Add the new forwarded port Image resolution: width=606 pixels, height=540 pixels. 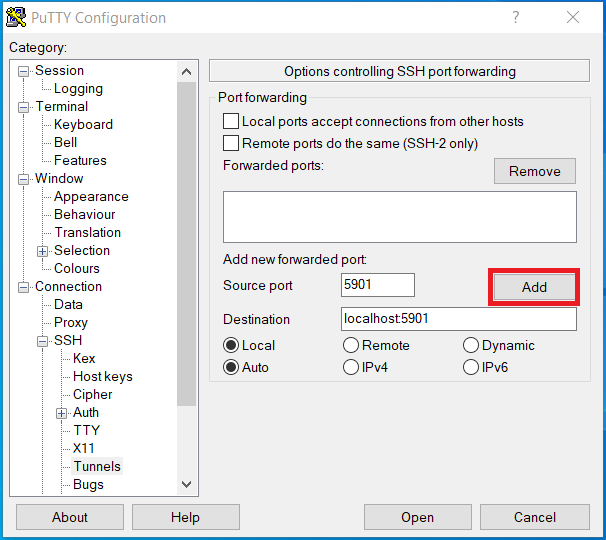(534, 287)
